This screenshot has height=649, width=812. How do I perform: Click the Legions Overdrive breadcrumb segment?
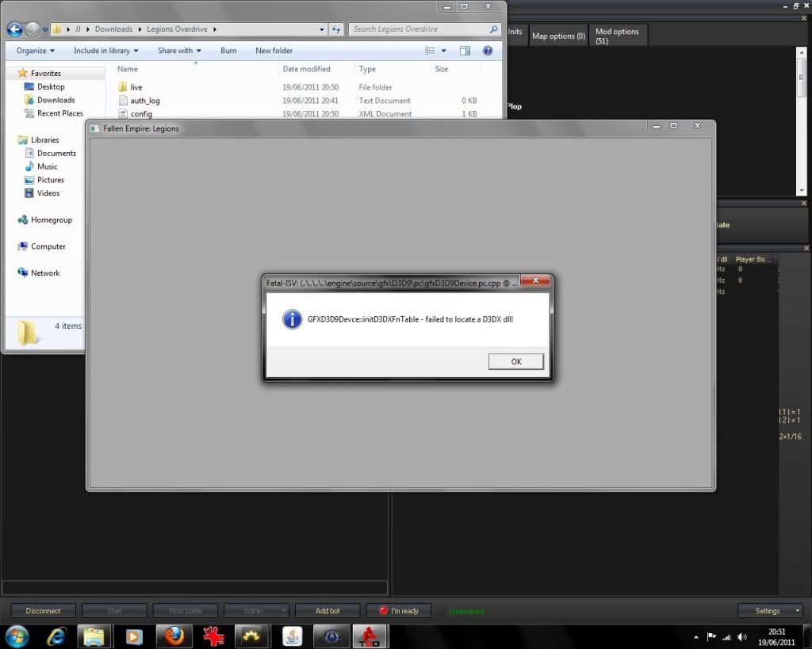(177, 29)
